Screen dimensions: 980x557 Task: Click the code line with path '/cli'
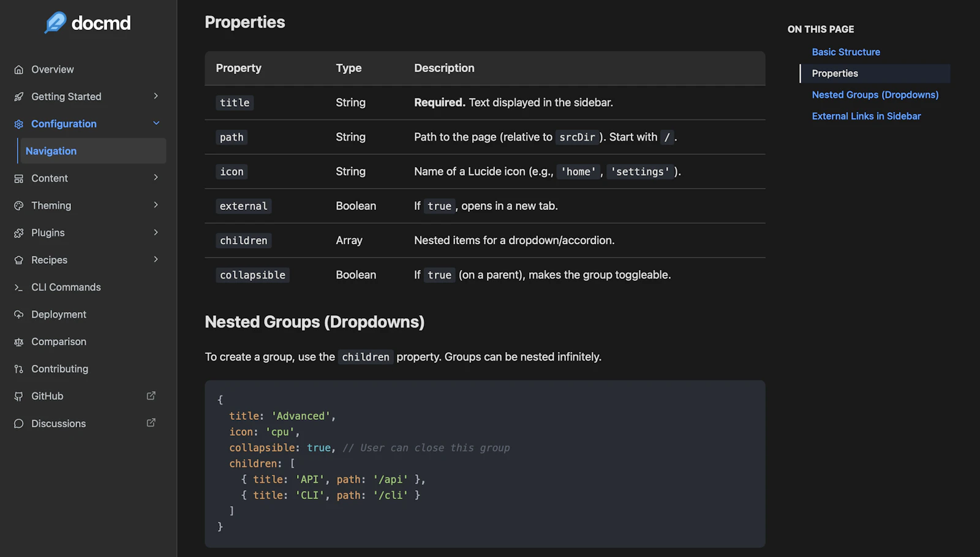pyautogui.click(x=331, y=496)
